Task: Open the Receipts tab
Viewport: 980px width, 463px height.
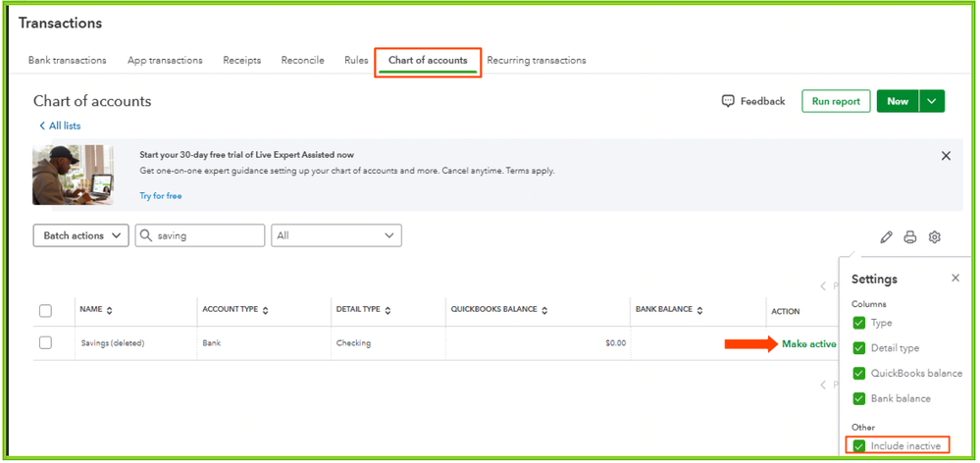Action: 242,61
